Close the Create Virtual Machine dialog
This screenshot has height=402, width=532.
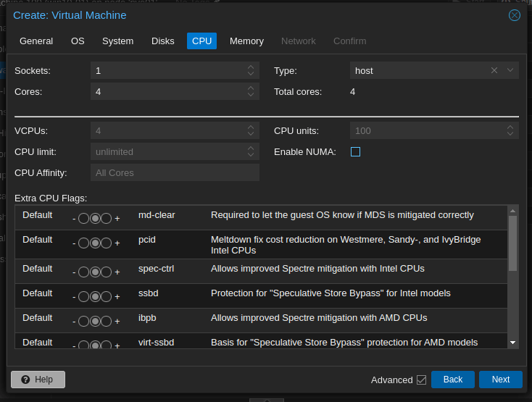[514, 15]
